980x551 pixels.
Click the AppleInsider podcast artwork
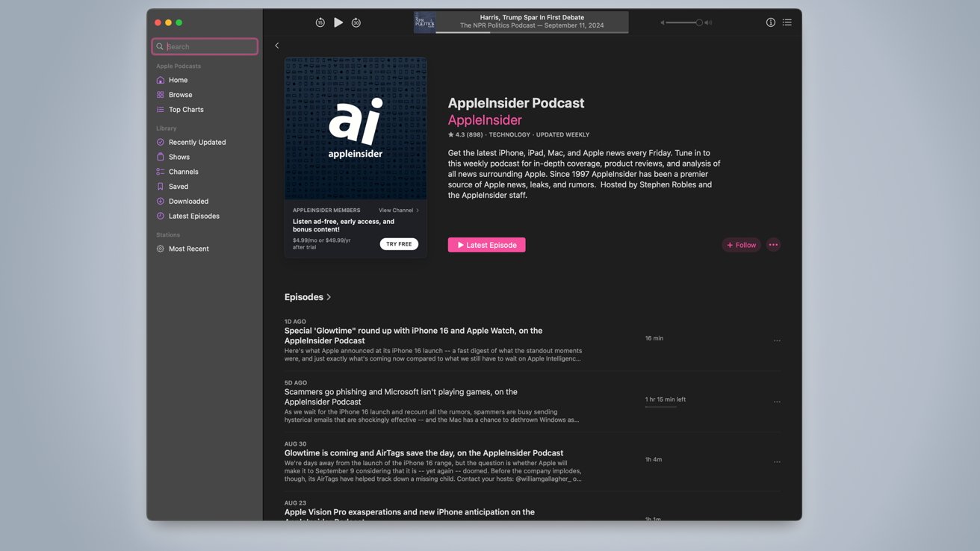click(356, 128)
